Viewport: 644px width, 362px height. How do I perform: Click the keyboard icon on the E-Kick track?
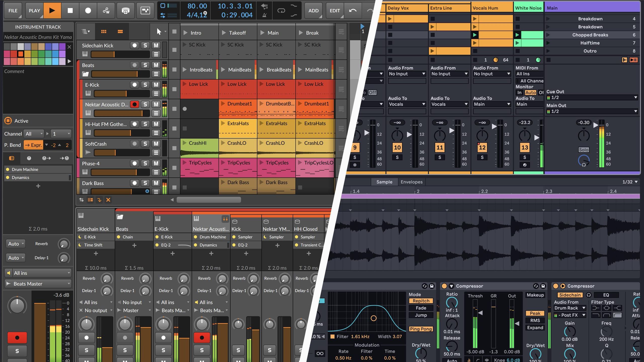pos(88,93)
